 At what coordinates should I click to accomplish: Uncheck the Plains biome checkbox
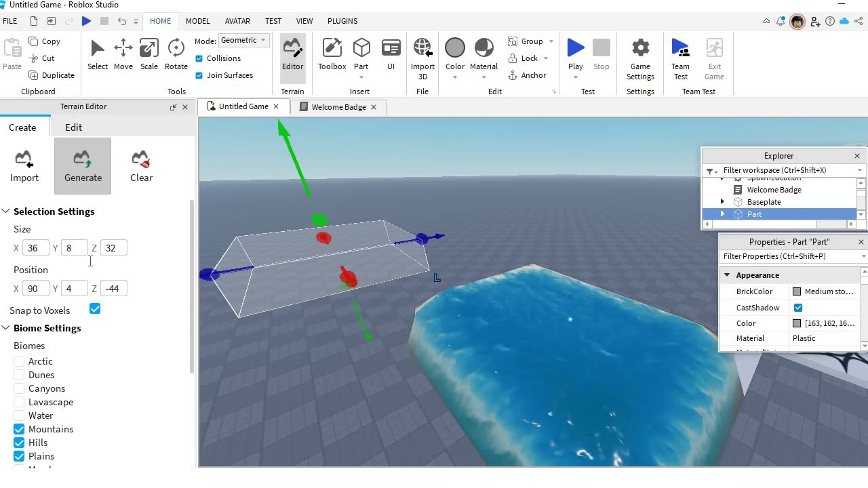(x=19, y=456)
